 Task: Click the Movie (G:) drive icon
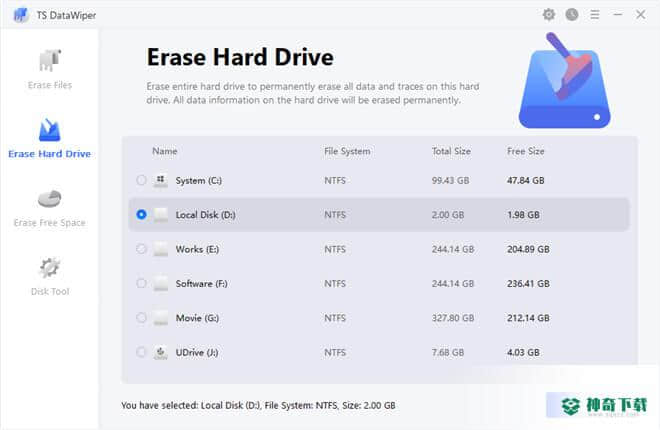coord(160,319)
